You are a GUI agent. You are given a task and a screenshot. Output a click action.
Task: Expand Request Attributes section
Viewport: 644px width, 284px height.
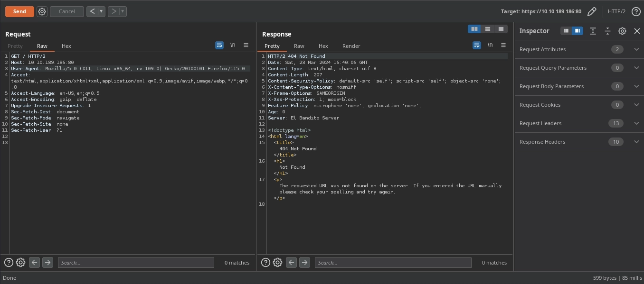point(636,49)
